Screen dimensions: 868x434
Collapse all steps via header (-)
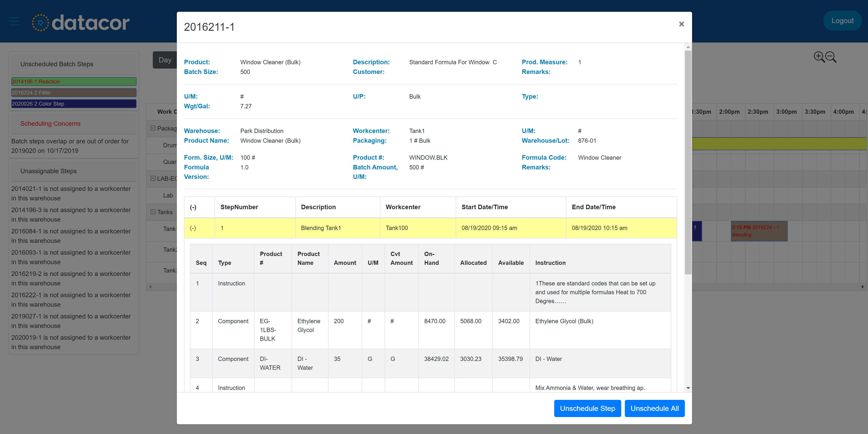pyautogui.click(x=193, y=207)
